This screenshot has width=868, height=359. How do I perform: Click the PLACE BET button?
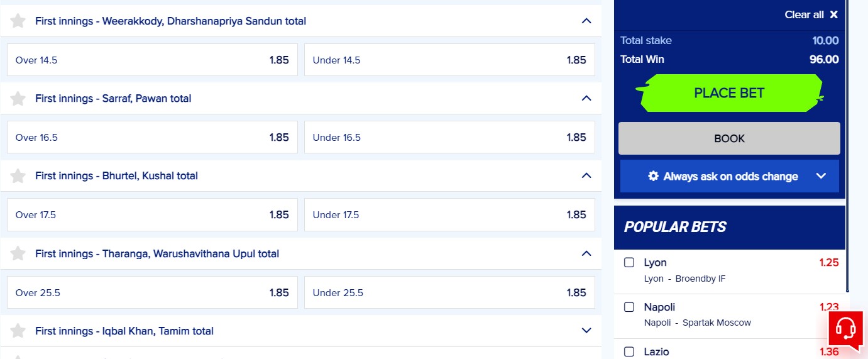(x=729, y=93)
